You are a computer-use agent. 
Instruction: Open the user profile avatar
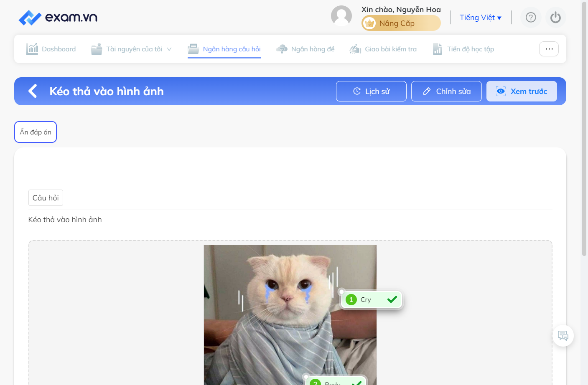(341, 16)
